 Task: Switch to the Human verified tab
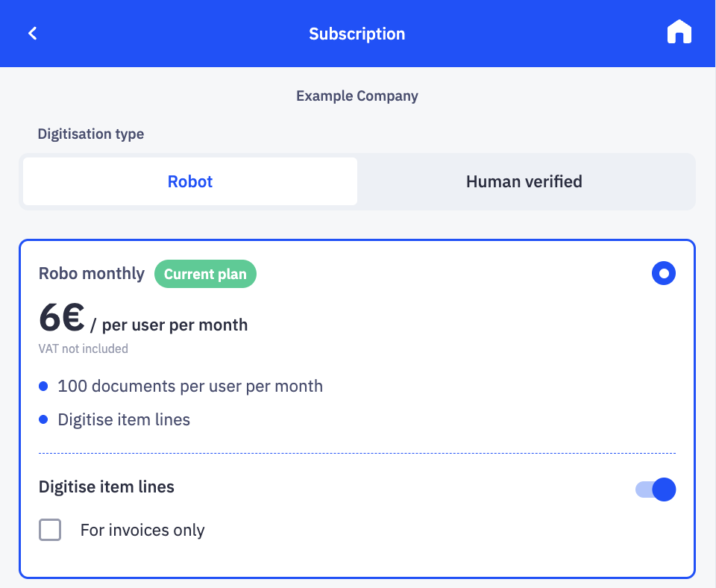click(524, 181)
